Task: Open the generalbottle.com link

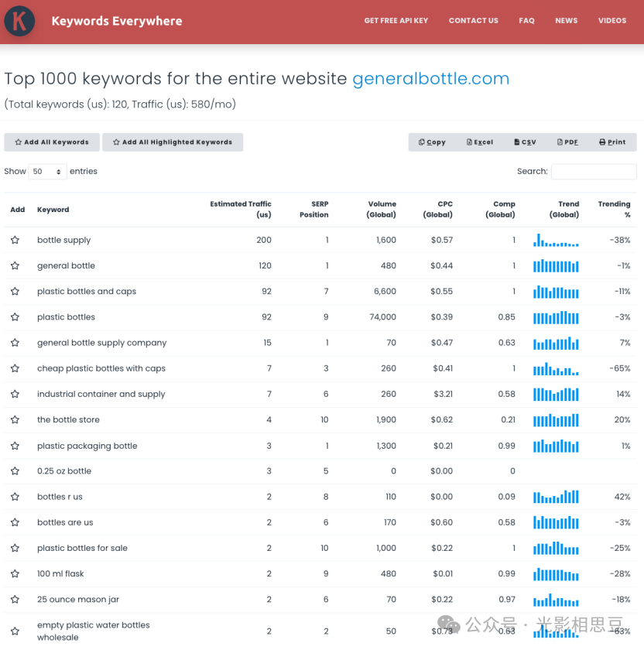Action: click(430, 79)
